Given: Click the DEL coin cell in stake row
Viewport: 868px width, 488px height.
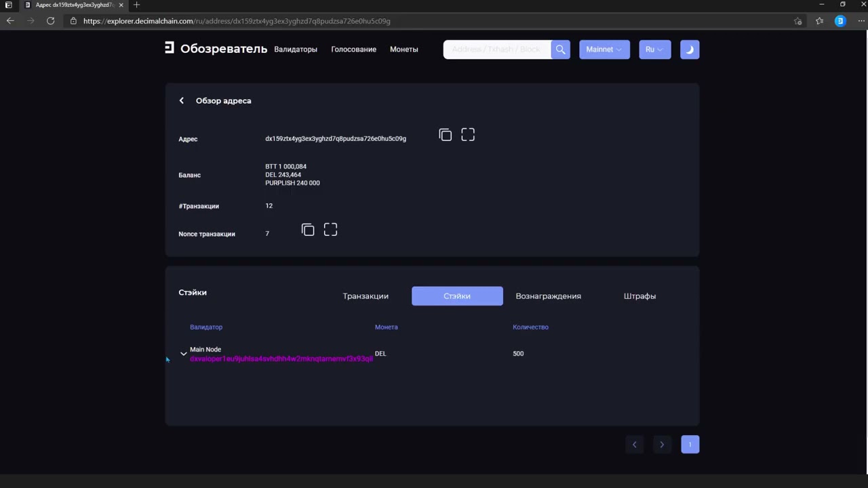Looking at the screenshot, I should pyautogui.click(x=380, y=354).
